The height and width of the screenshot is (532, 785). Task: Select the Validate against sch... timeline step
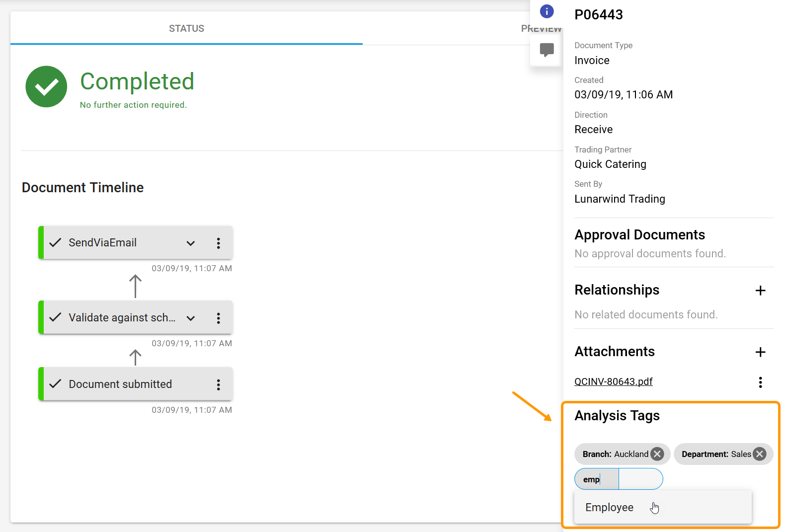pyautogui.click(x=136, y=317)
